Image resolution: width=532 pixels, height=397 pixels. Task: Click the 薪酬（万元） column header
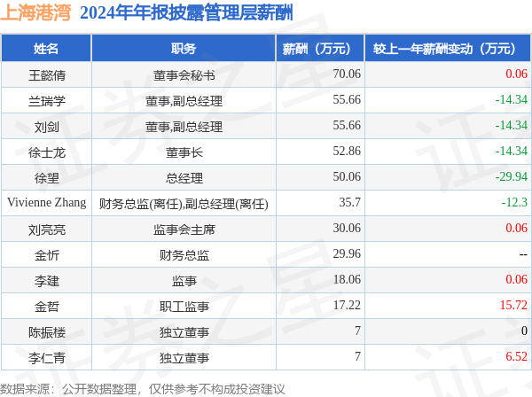point(320,49)
